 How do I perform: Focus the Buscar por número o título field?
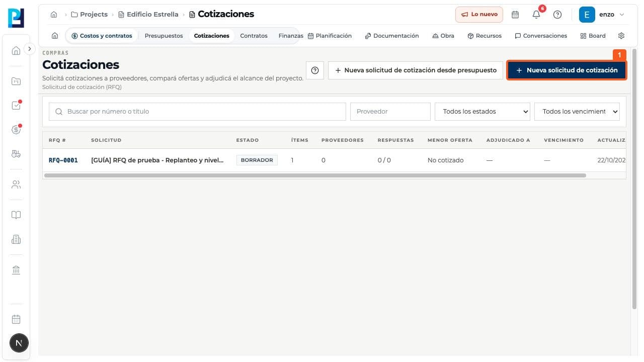click(197, 112)
